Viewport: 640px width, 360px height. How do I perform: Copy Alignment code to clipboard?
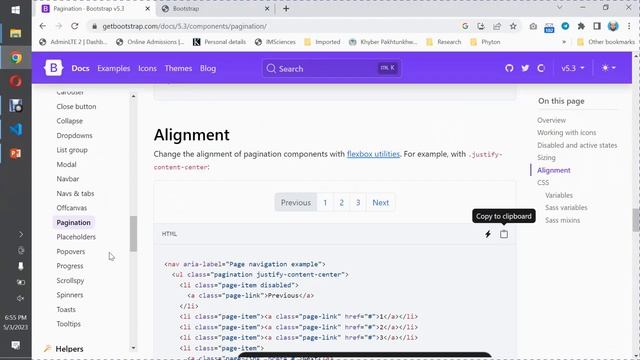pyautogui.click(x=504, y=234)
